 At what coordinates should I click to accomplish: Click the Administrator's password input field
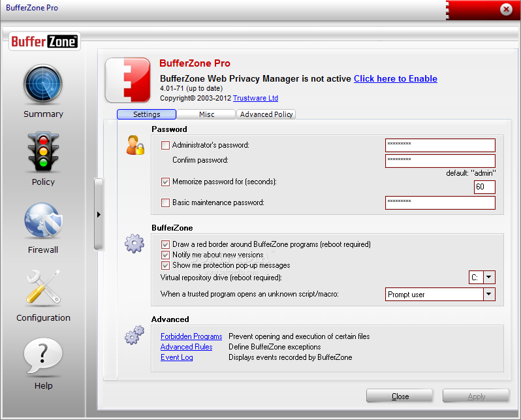pyautogui.click(x=440, y=145)
